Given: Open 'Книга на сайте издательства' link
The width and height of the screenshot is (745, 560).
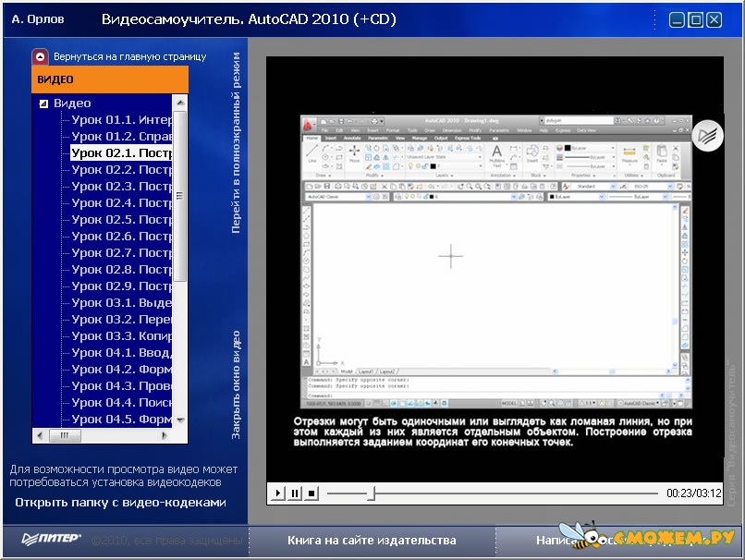Looking at the screenshot, I should pos(372,540).
